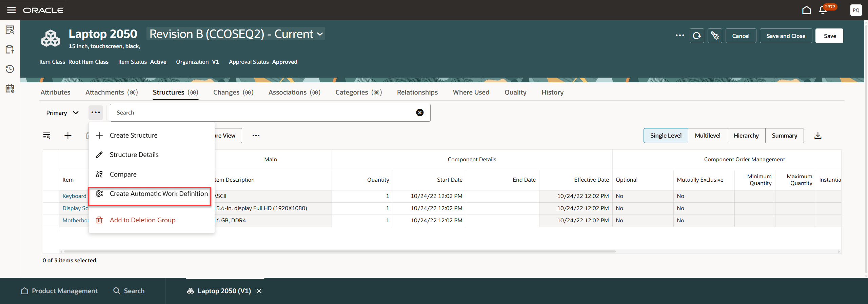Choose Structure Details from the menu

click(x=152, y=155)
